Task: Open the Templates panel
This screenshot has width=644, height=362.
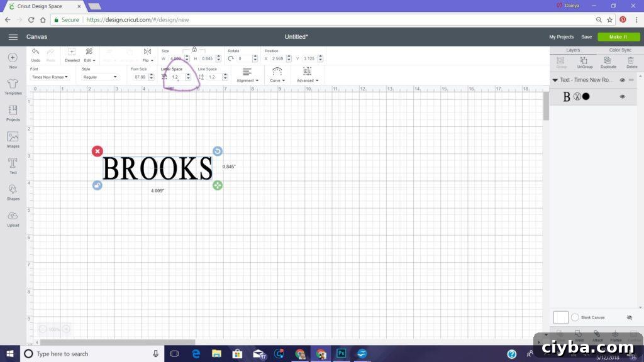Action: coord(13,87)
